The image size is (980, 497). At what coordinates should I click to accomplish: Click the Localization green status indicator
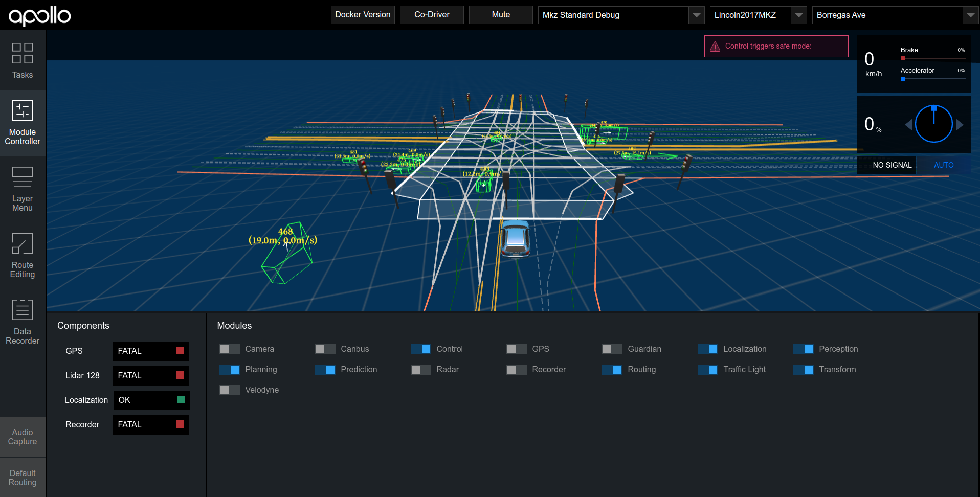click(181, 400)
